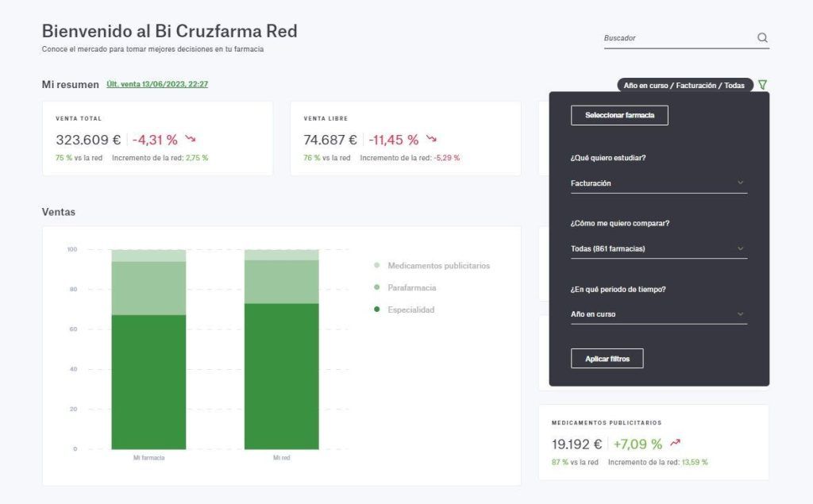Image resolution: width=813 pixels, height=504 pixels.
Task: Click the Seleccionar farmacia button
Action: point(619,115)
